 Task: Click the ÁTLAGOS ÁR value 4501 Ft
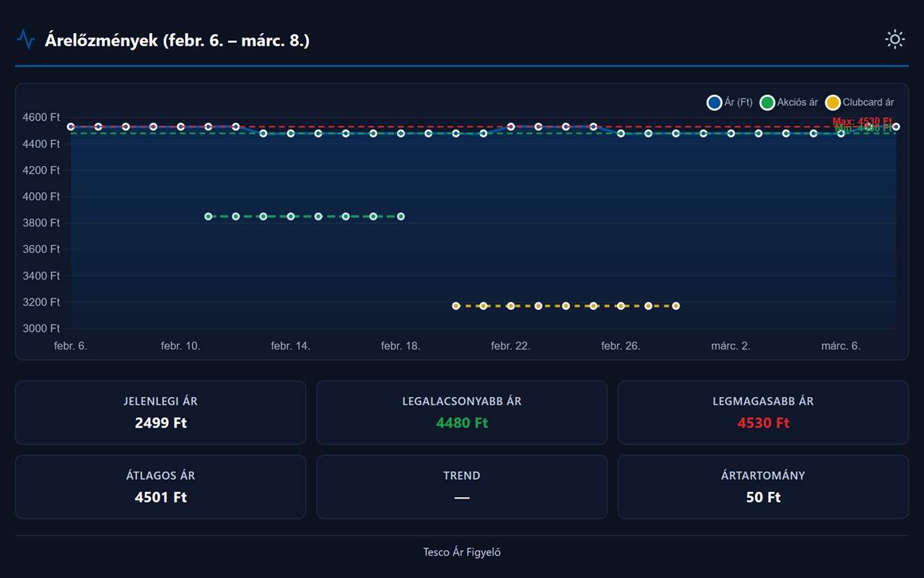point(160,497)
